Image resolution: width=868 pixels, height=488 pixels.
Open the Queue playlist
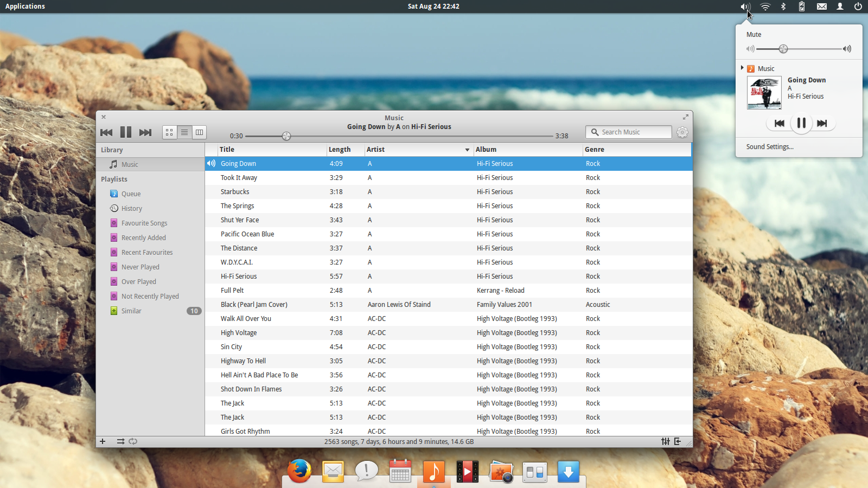131,194
